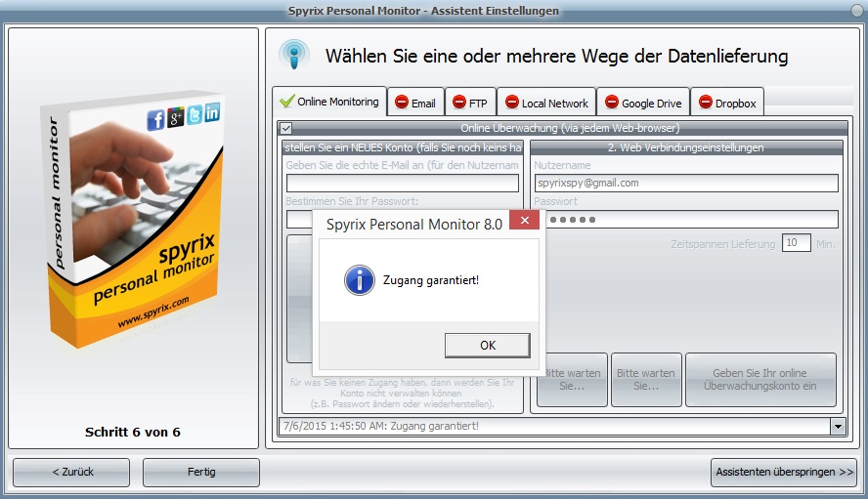Viewport: 868px width, 499px height.
Task: Finish the wizard with Fertig
Action: (201, 472)
